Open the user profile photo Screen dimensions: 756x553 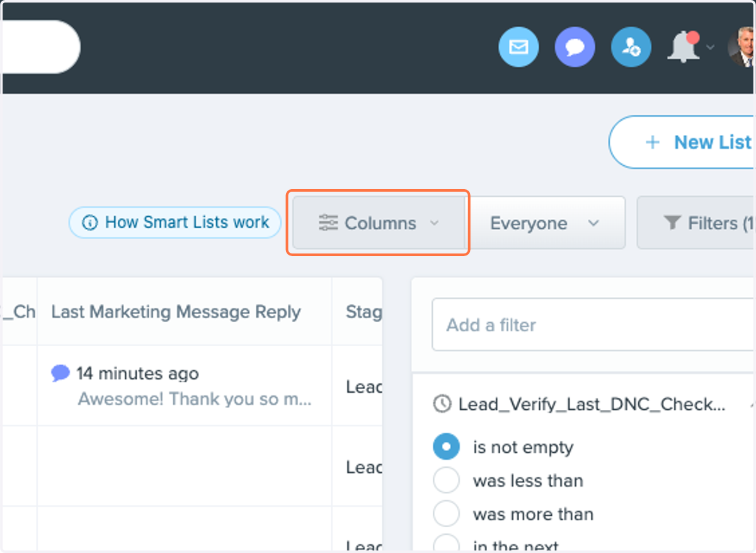tap(741, 47)
